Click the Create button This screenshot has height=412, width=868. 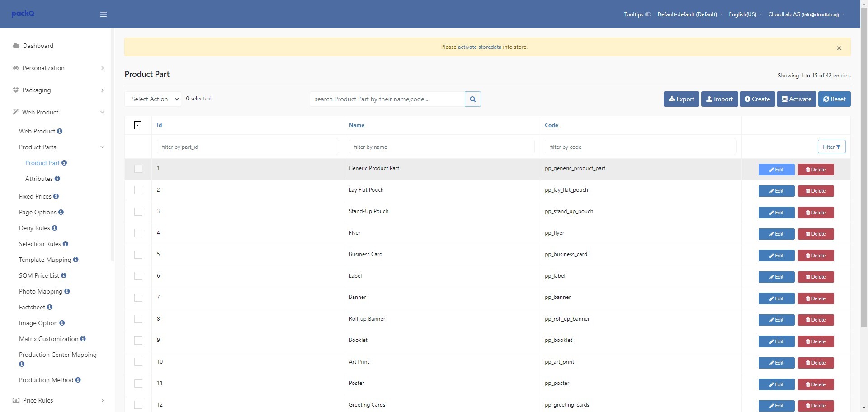tap(757, 99)
